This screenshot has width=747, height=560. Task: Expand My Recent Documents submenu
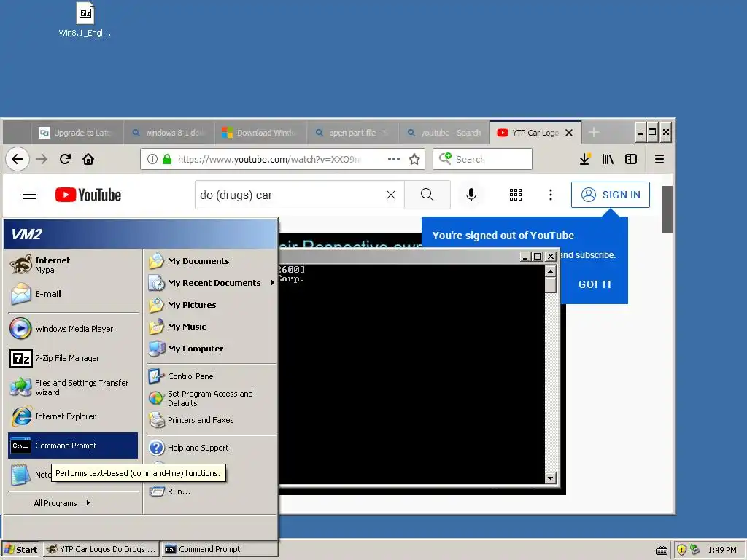coord(212,283)
